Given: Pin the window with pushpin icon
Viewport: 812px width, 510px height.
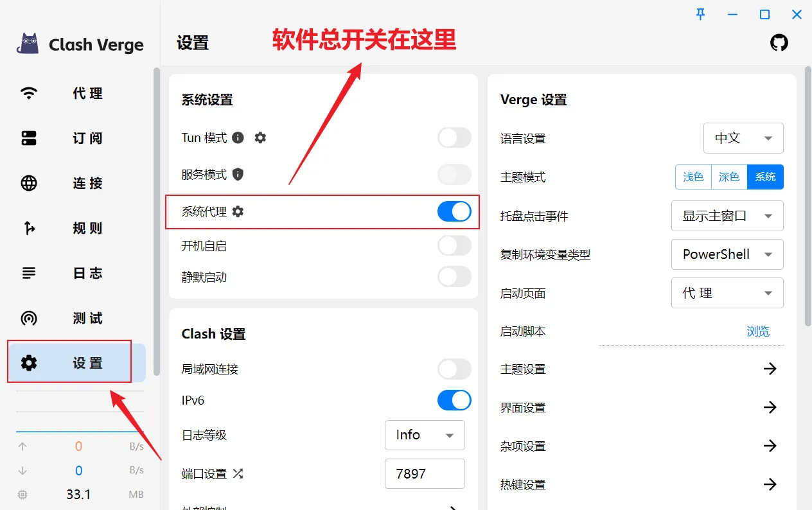Looking at the screenshot, I should [x=701, y=14].
